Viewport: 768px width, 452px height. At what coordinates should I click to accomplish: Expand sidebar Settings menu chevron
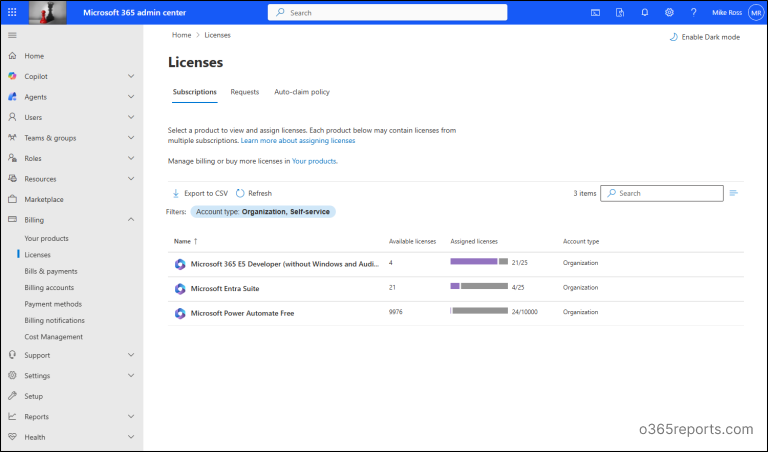pos(131,375)
